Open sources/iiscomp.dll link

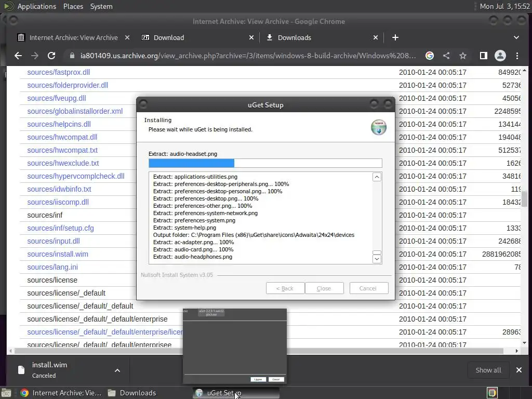(58, 202)
